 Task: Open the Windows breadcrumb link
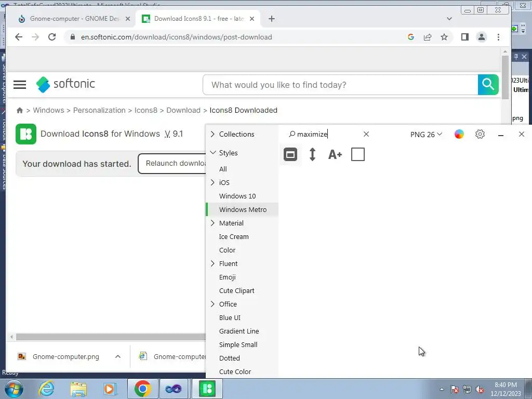coord(48,110)
